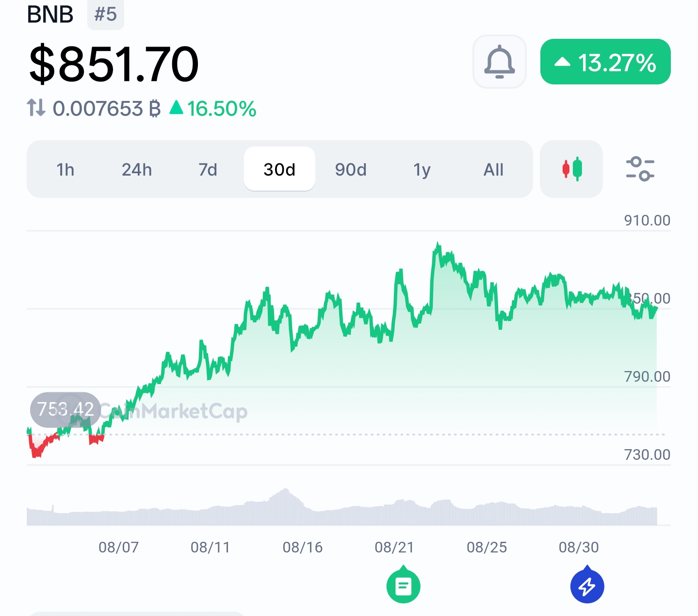Switch chart to 90d range

tap(351, 169)
